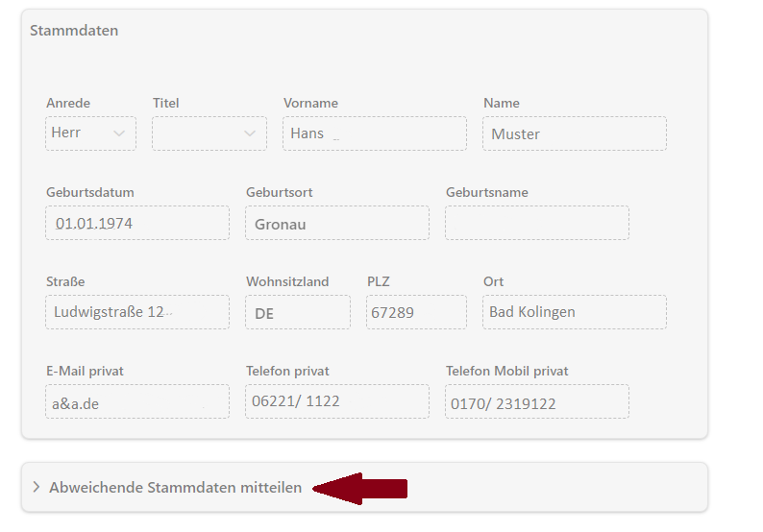Click chevron icon beside Abweichende Stammdaten

(x=37, y=487)
